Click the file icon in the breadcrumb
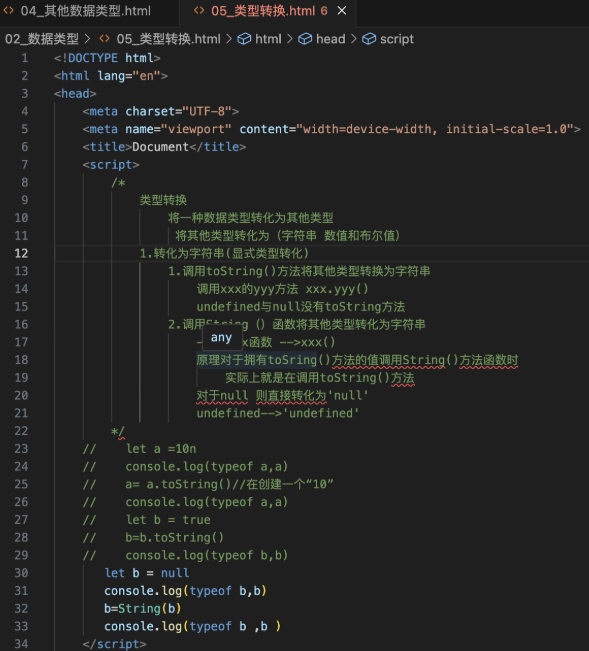589x651 pixels. (x=105, y=39)
